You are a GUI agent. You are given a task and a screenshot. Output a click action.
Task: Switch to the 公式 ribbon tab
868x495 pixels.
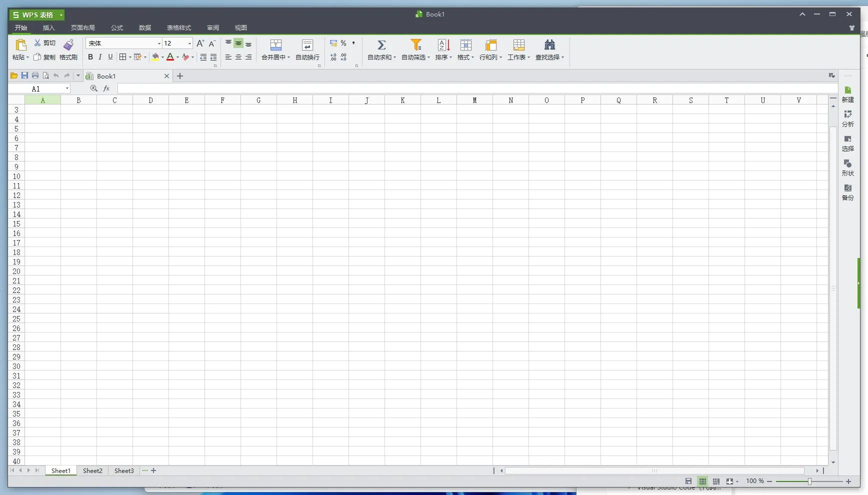[x=117, y=28]
